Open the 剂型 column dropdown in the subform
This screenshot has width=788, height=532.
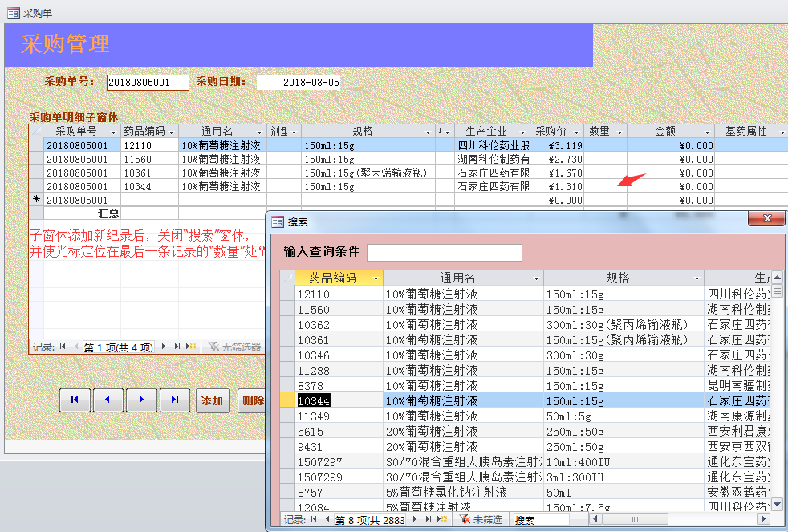294,132
